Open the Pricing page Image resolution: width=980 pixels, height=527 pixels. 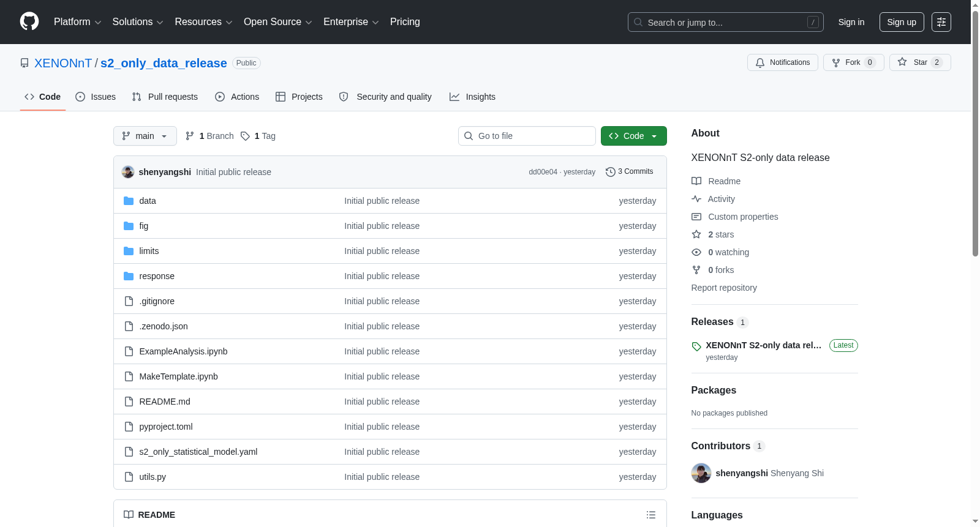405,22
